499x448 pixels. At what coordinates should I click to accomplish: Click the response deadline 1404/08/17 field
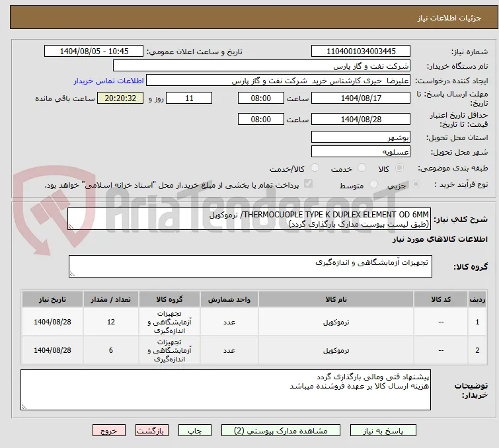361,98
